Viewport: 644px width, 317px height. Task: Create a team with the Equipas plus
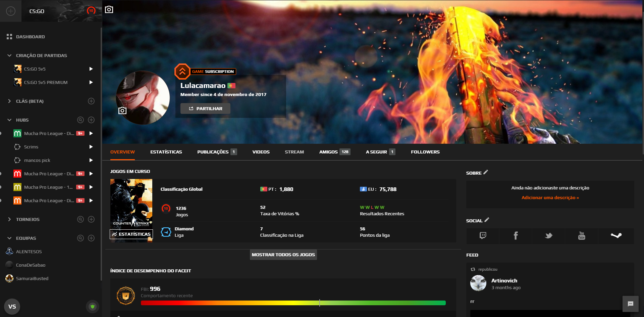pos(91,238)
